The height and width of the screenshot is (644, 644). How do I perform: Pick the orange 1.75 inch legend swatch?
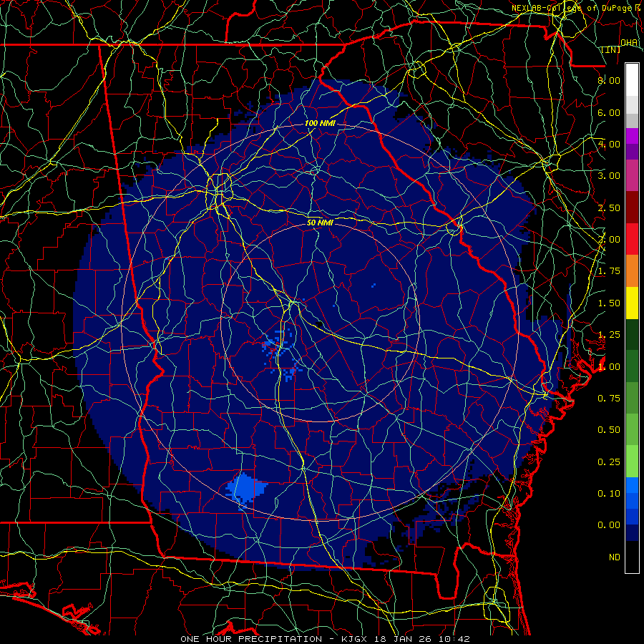632,271
